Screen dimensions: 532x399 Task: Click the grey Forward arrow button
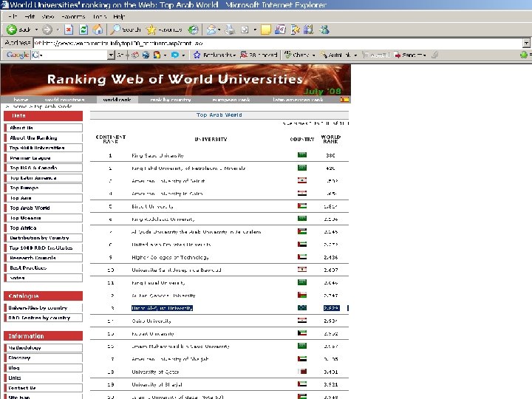(x=47, y=30)
